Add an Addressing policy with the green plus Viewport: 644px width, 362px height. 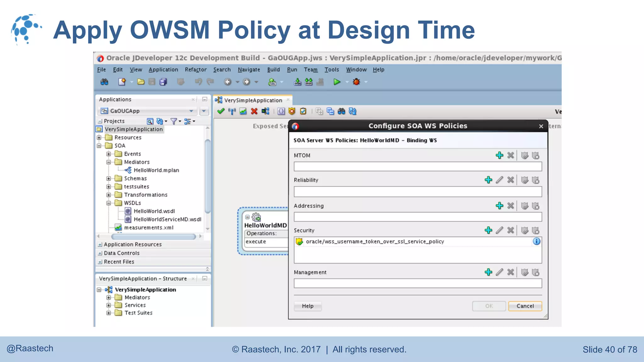point(499,206)
